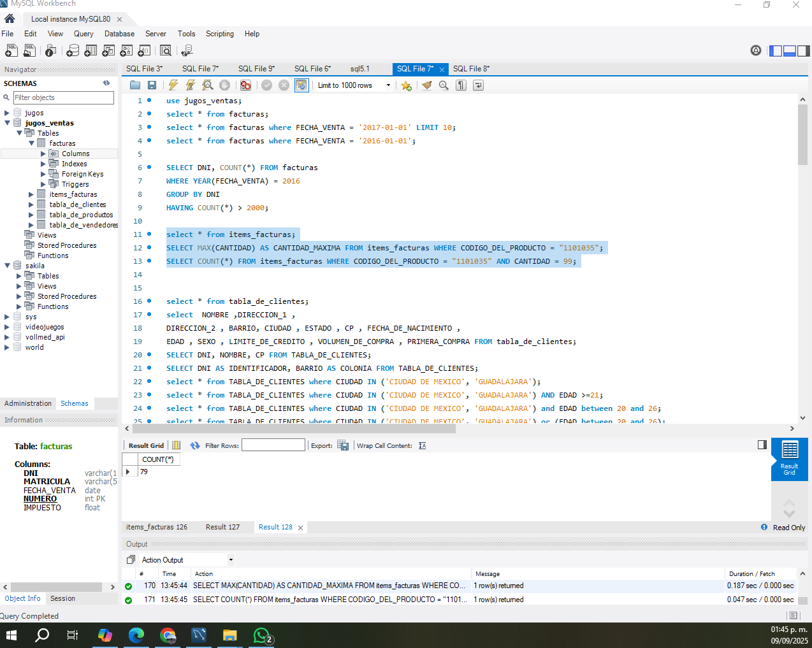
Task: Switch to the Administration tab
Action: pos(28,403)
